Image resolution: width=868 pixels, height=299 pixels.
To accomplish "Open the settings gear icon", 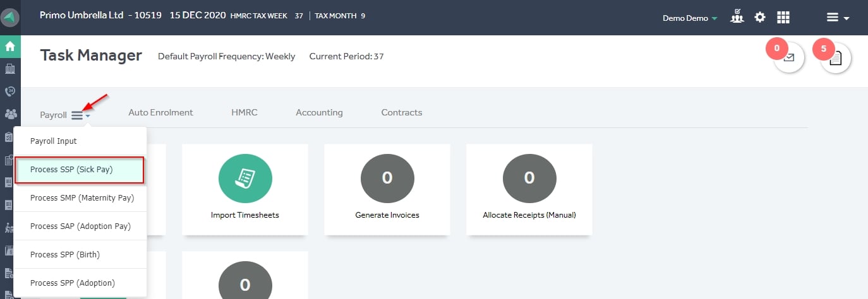I will [760, 18].
